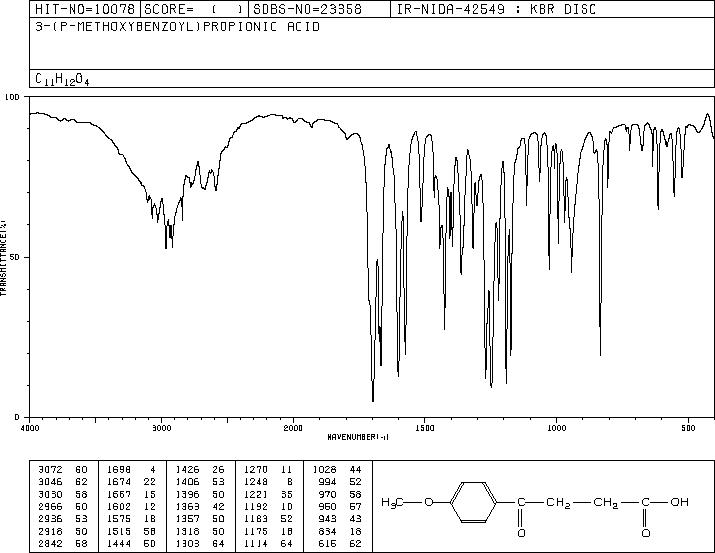This screenshot has height=553, width=715.
Task: Select the 1406 peak entry
Action: (200, 481)
